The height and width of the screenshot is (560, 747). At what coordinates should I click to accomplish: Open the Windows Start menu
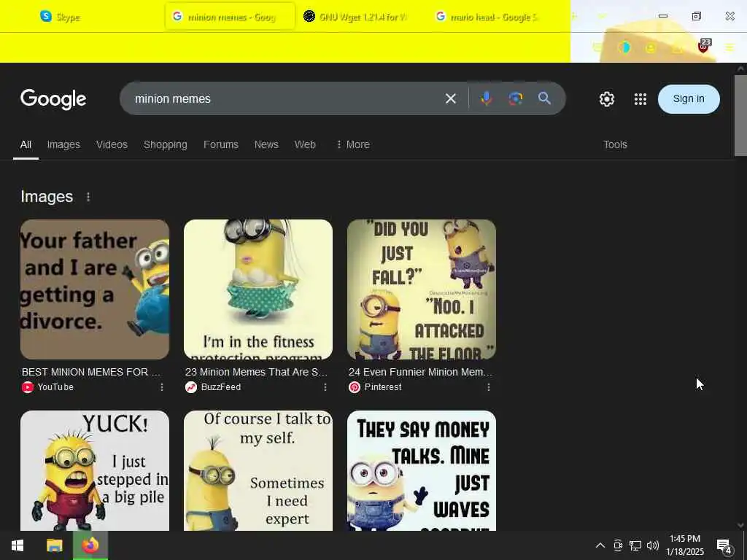pos(18,545)
